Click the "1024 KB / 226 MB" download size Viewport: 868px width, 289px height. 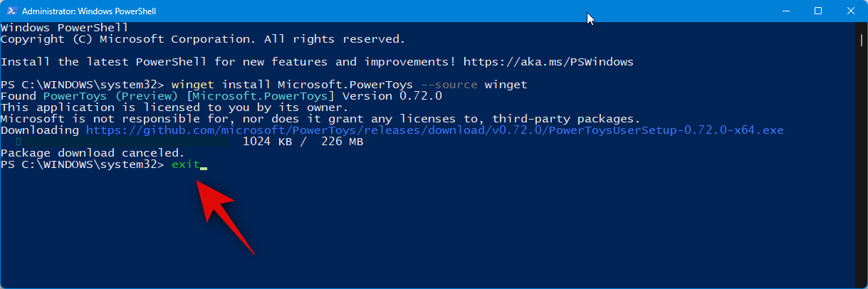pyautogui.click(x=303, y=142)
